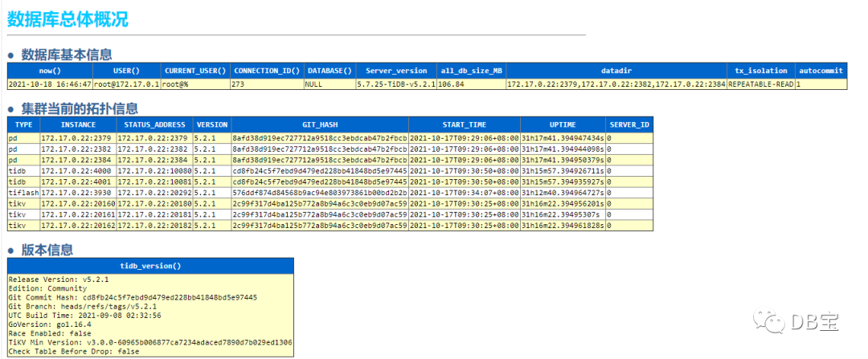Image resolution: width=868 pixels, height=359 pixels.
Task: Click the GIT_HASH column header
Action: (x=320, y=124)
